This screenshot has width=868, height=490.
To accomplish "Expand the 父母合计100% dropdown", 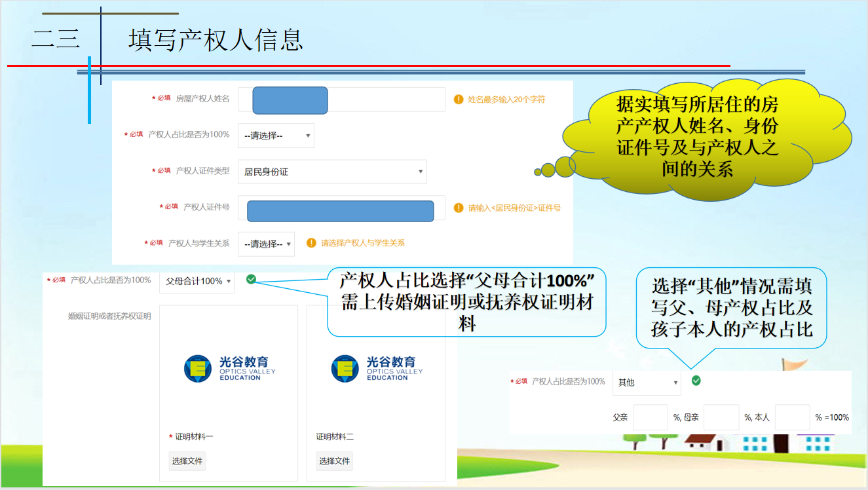I will [197, 281].
